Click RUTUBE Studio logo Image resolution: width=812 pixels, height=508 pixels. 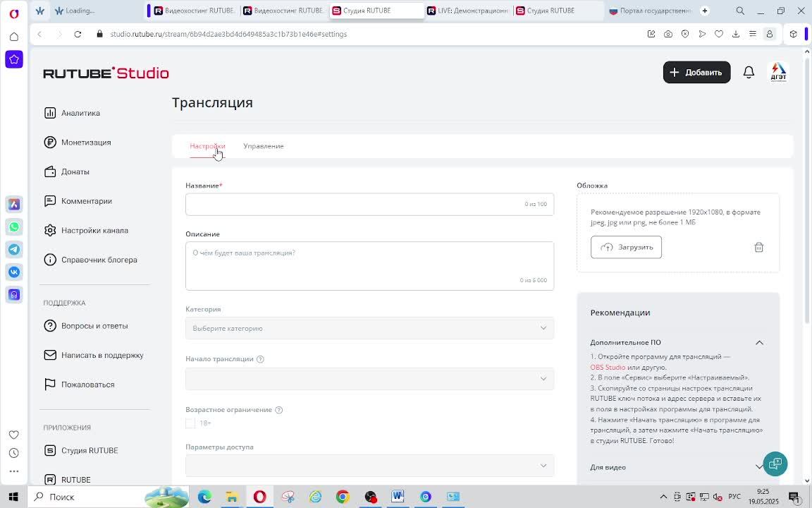point(106,73)
